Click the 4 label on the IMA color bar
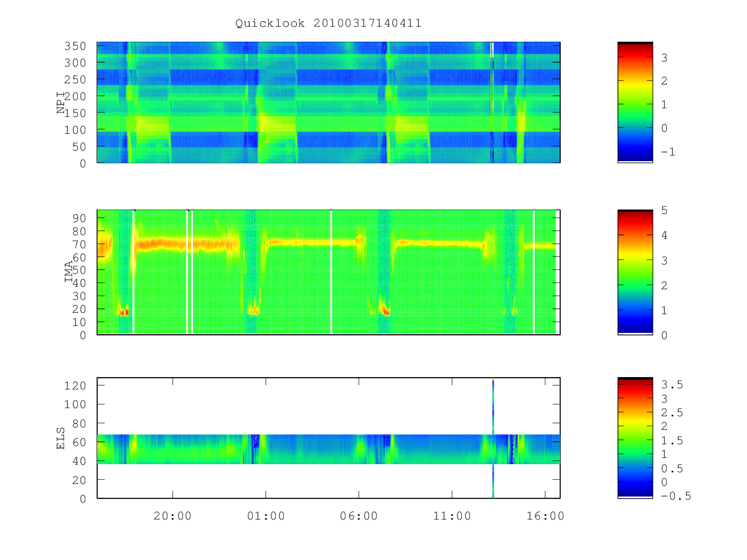 [x=664, y=235]
